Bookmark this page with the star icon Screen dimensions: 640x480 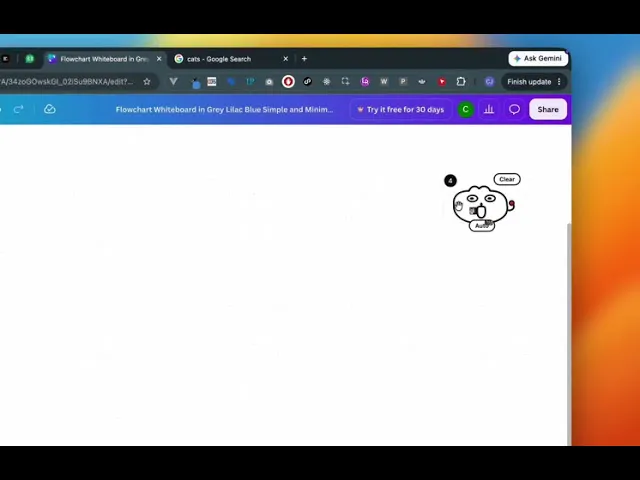[147, 82]
